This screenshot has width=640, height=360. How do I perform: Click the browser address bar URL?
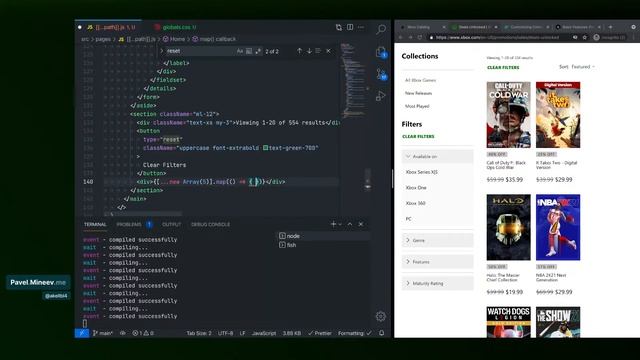point(497,37)
